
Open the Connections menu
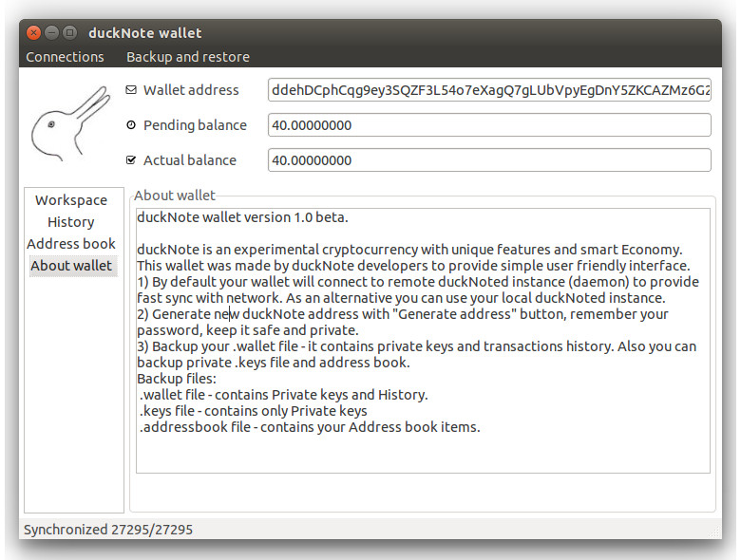pos(65,57)
